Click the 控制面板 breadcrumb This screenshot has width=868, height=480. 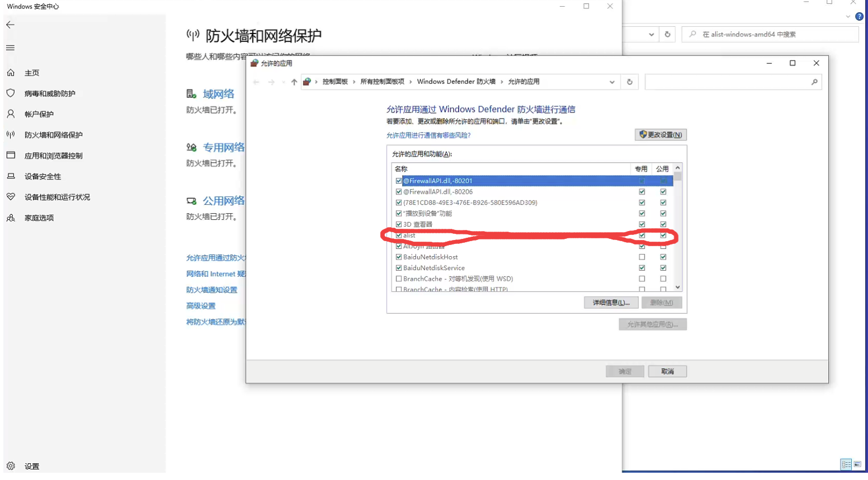point(335,82)
